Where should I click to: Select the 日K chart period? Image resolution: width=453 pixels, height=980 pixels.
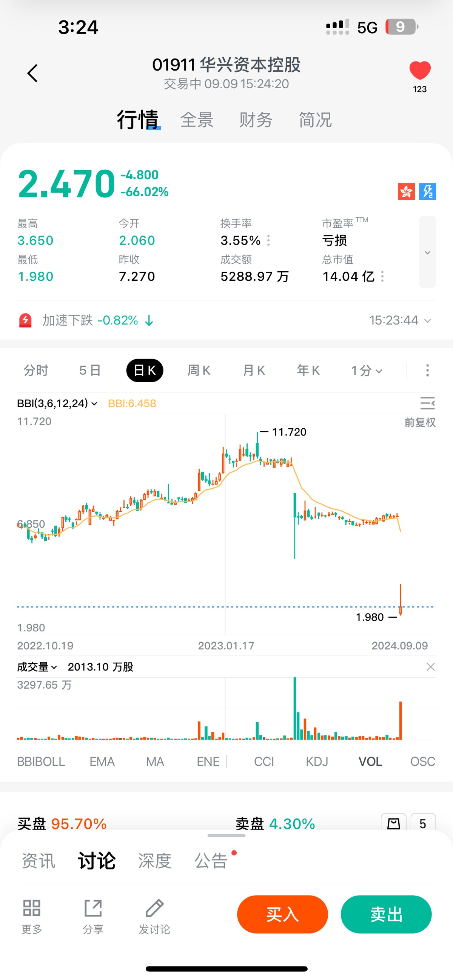(x=145, y=370)
